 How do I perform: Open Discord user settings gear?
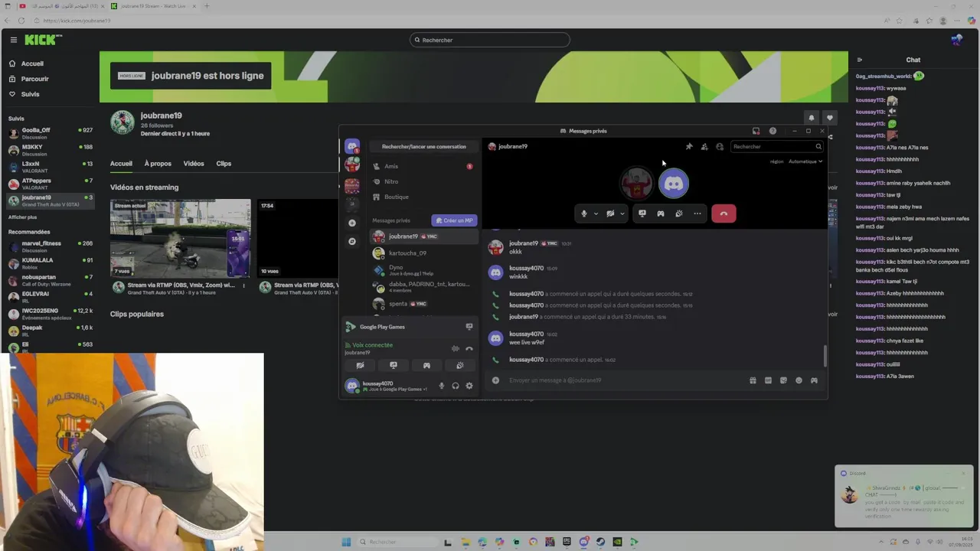(469, 386)
